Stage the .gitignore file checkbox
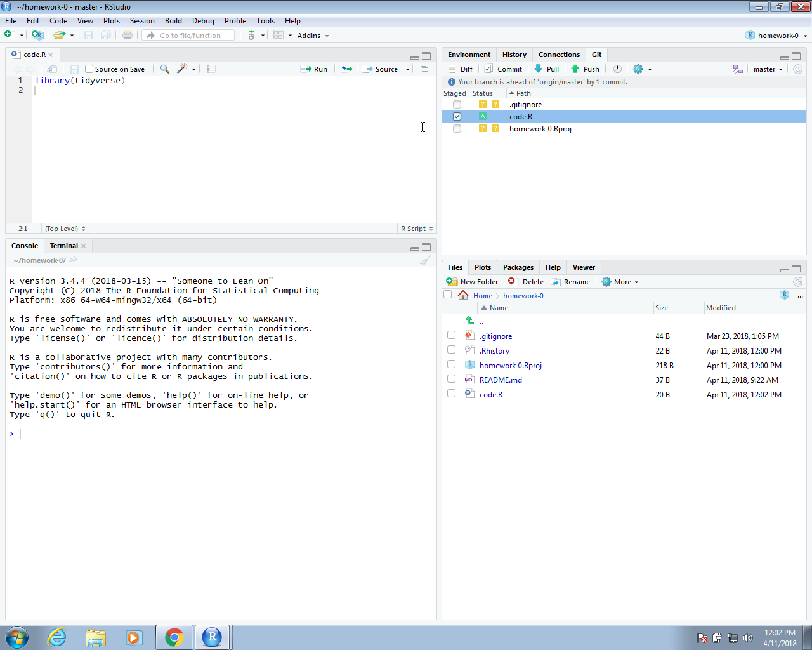 (x=457, y=104)
